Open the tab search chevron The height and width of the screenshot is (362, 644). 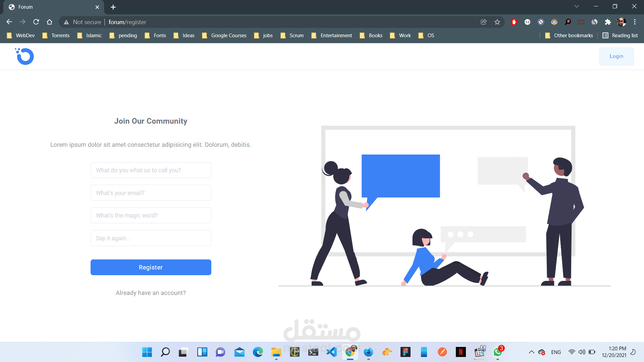(577, 6)
